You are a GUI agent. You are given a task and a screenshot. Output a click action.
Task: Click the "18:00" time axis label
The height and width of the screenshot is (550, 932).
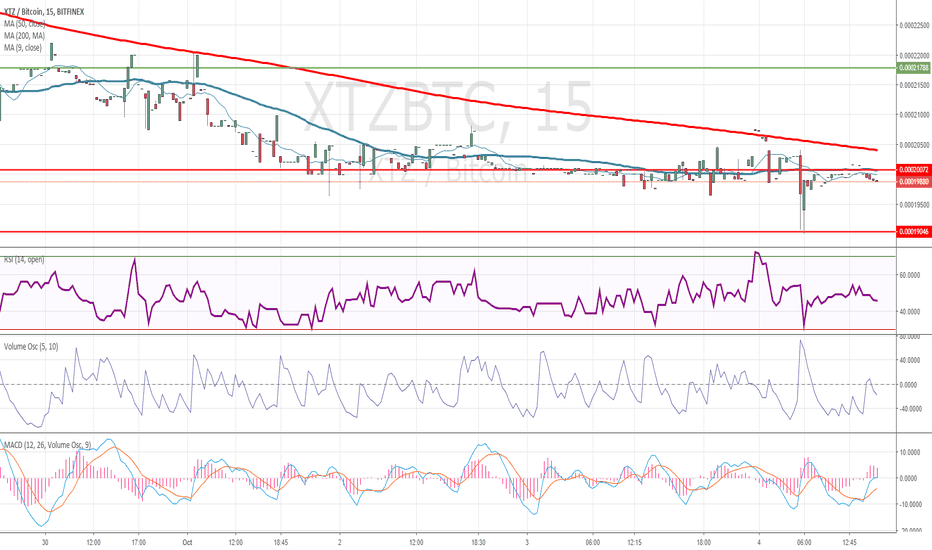(704, 542)
